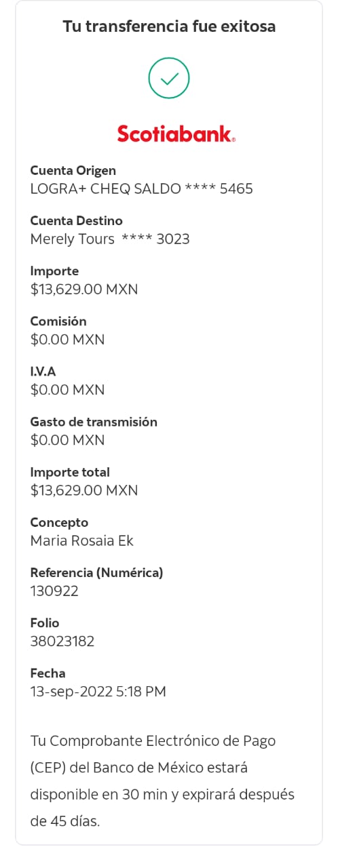The image size is (338, 868).
Task: Click the Comisión label
Action: [58, 321]
